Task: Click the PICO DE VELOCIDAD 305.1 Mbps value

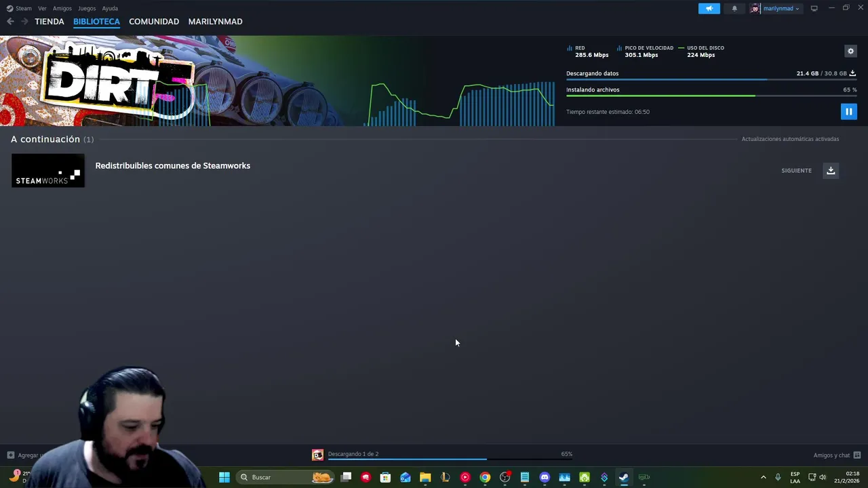Action: click(642, 55)
